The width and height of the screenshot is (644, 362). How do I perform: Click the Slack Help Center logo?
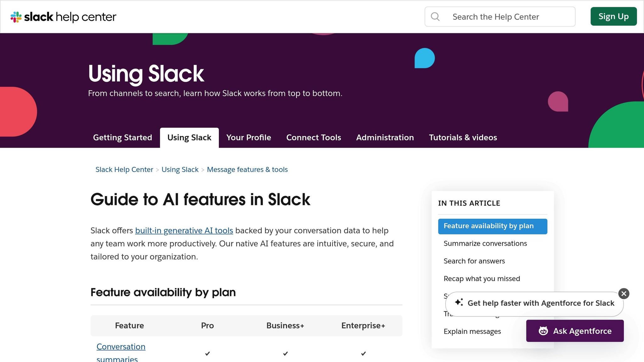coord(63,16)
